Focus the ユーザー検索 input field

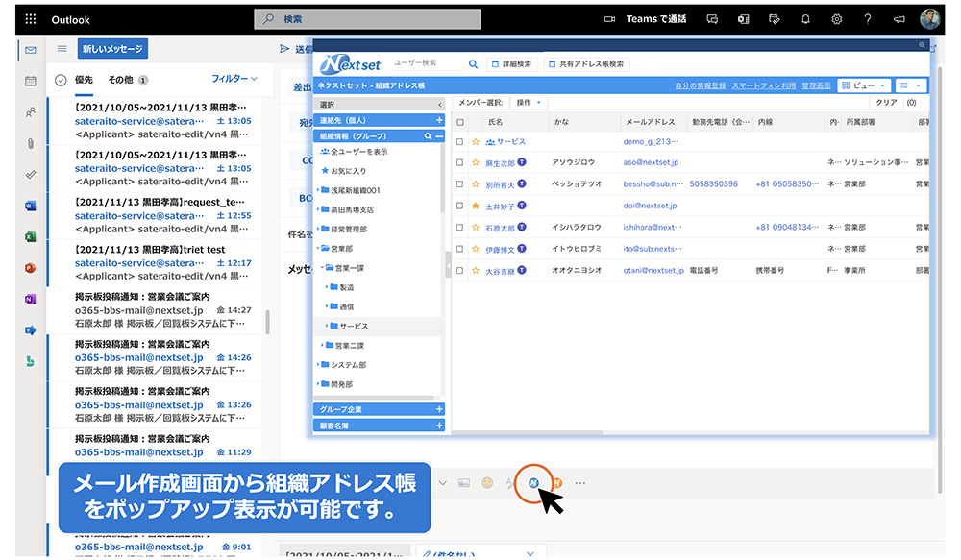point(429,63)
